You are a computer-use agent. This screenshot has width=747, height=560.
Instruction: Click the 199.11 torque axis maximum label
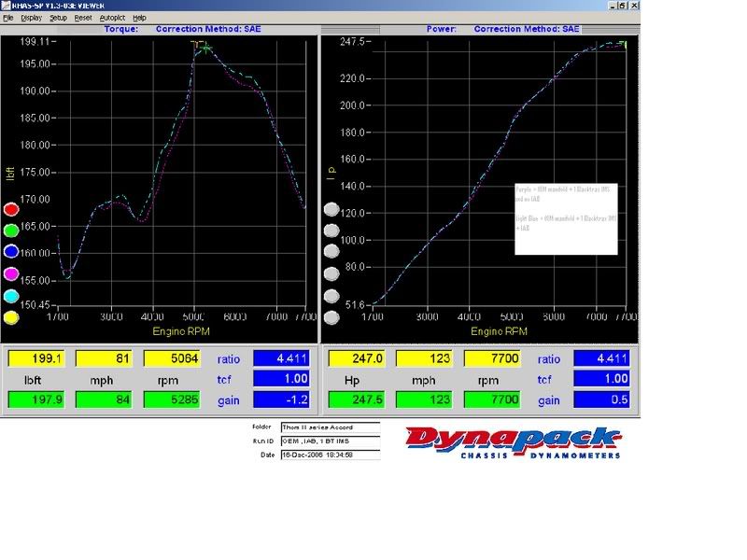pyautogui.click(x=35, y=42)
